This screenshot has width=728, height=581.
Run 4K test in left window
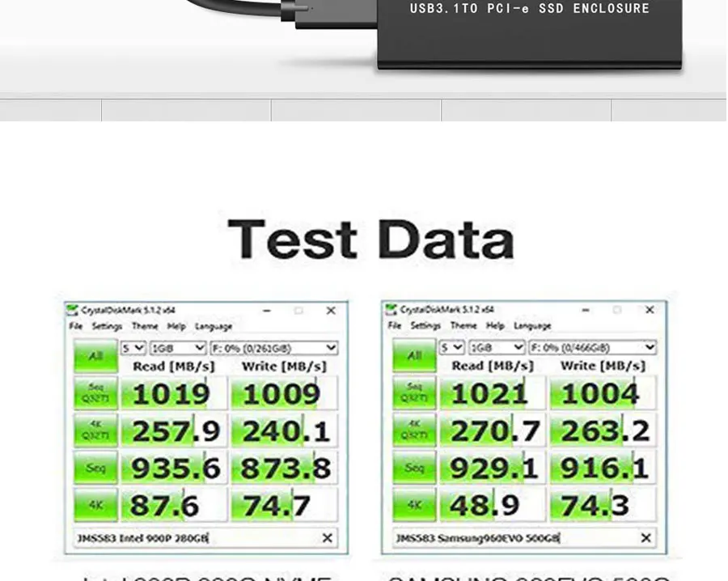[95, 505]
